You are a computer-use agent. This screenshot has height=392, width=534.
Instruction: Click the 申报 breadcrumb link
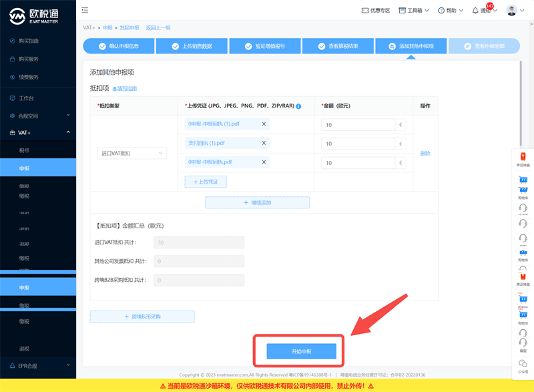107,27
